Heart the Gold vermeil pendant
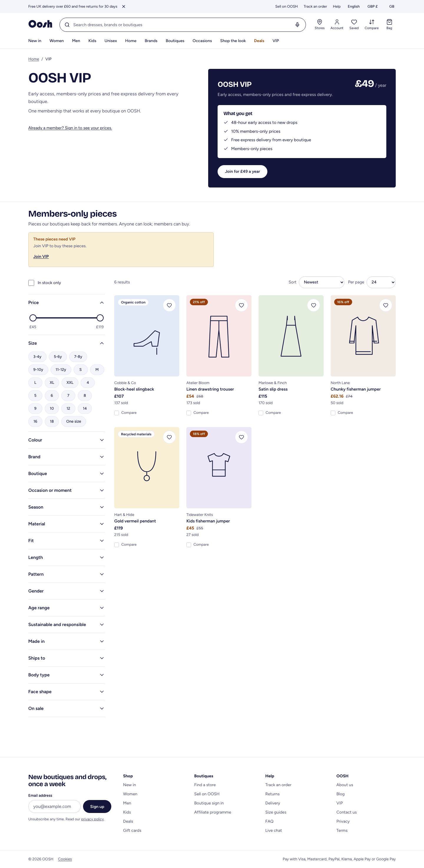The height and width of the screenshot is (868, 424). point(169,437)
